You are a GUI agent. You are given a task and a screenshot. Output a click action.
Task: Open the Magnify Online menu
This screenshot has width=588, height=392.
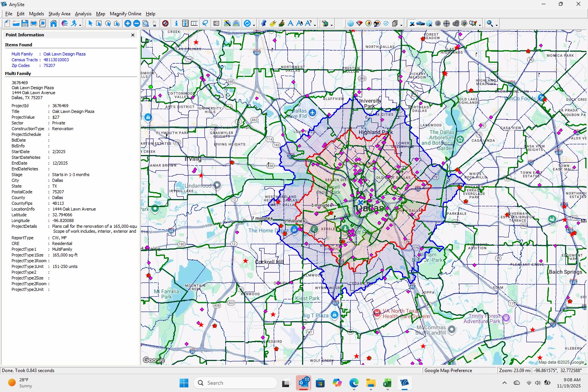(125, 14)
